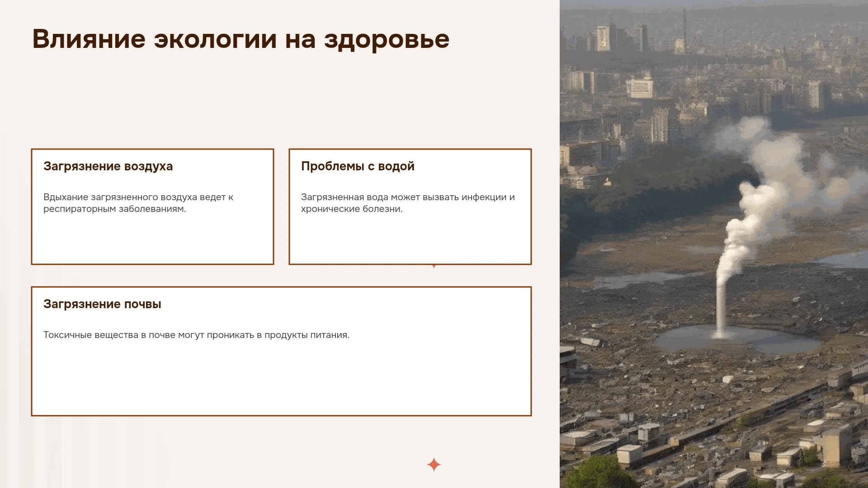Click the text "Токсичные вещества в почве" paragraph

point(196,335)
